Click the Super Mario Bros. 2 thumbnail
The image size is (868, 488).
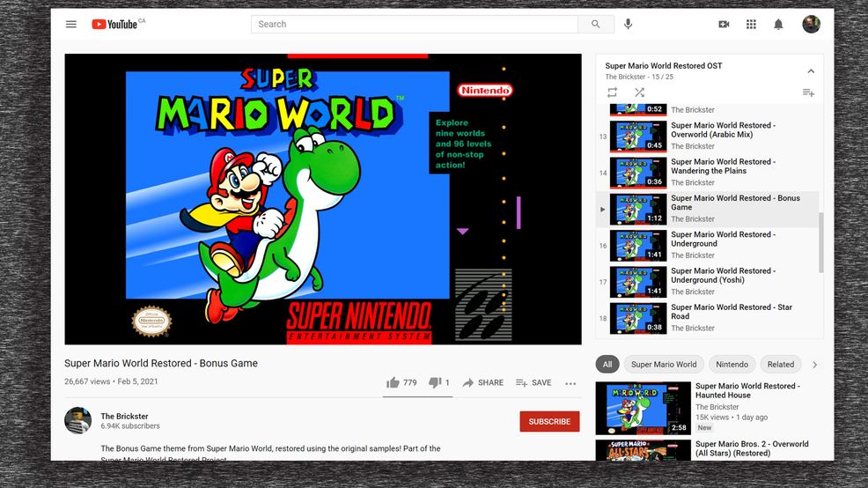[644, 450]
